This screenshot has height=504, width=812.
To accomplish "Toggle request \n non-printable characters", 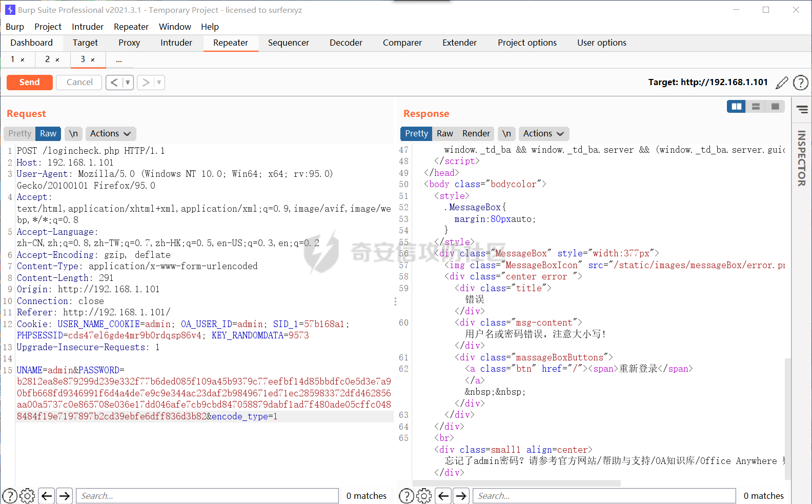I will tap(73, 133).
